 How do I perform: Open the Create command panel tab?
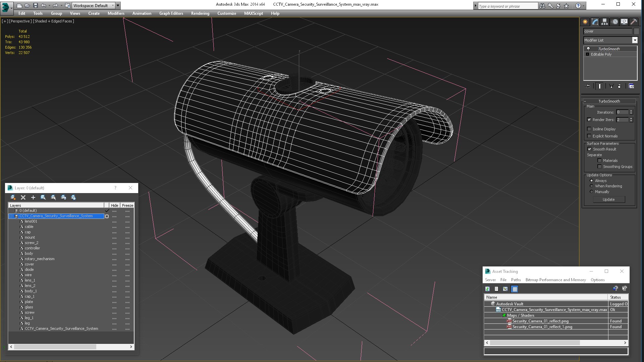[585, 22]
